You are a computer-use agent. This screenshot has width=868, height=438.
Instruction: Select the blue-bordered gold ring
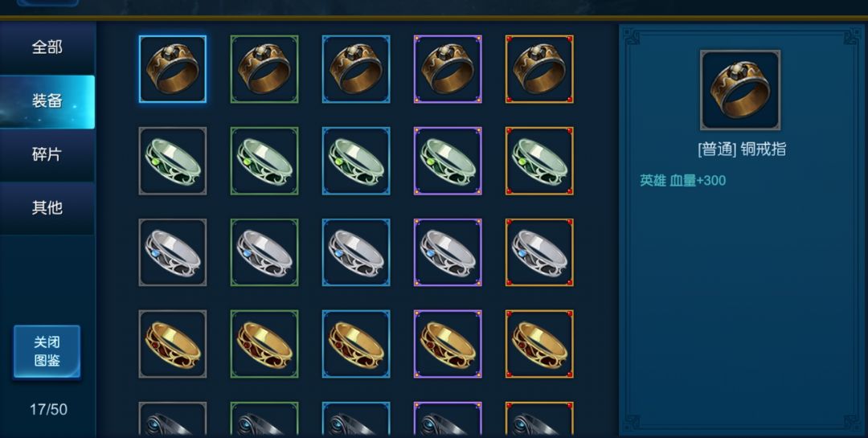(x=356, y=344)
